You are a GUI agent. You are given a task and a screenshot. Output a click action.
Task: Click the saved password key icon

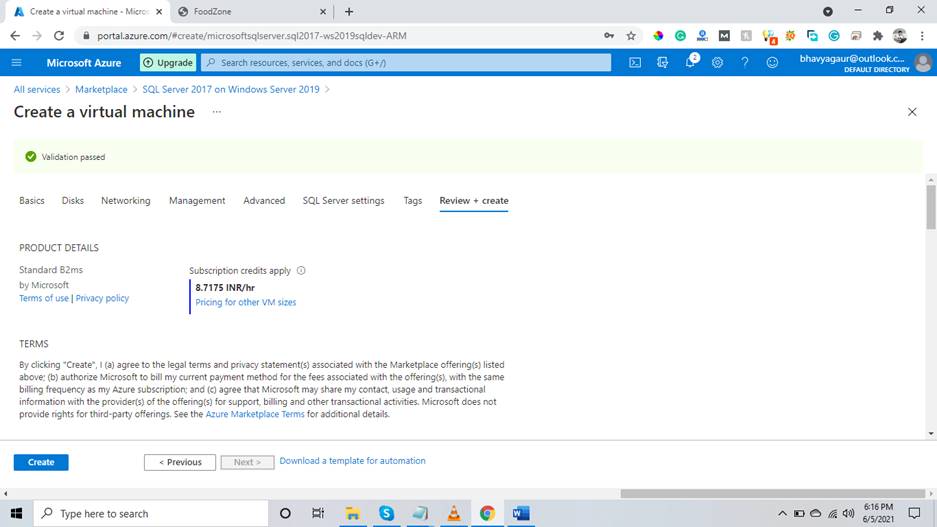(609, 36)
